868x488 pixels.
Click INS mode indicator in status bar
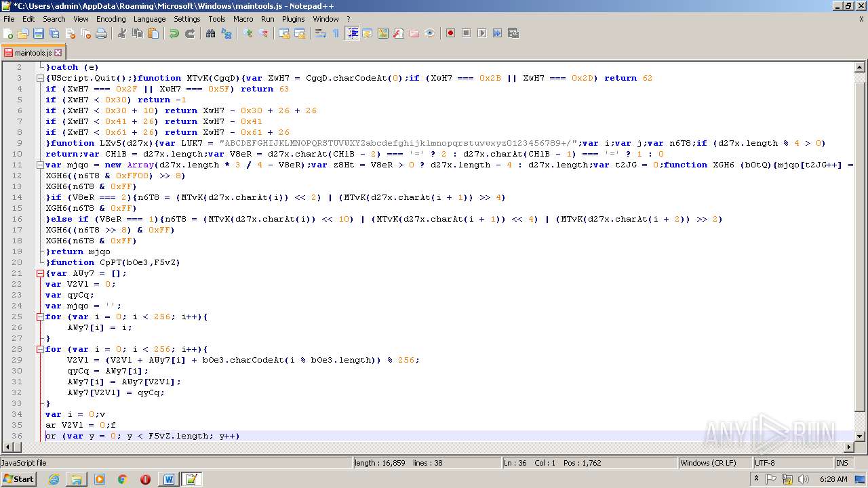click(844, 463)
